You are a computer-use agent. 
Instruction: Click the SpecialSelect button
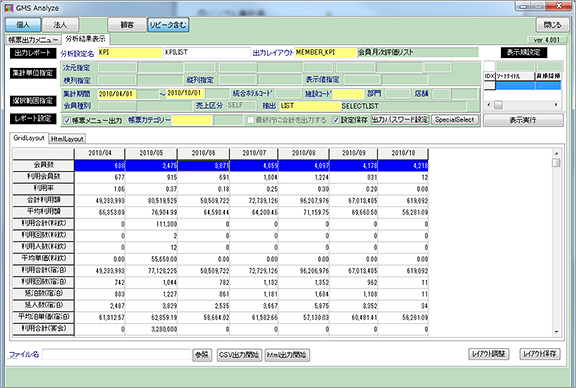pos(455,119)
